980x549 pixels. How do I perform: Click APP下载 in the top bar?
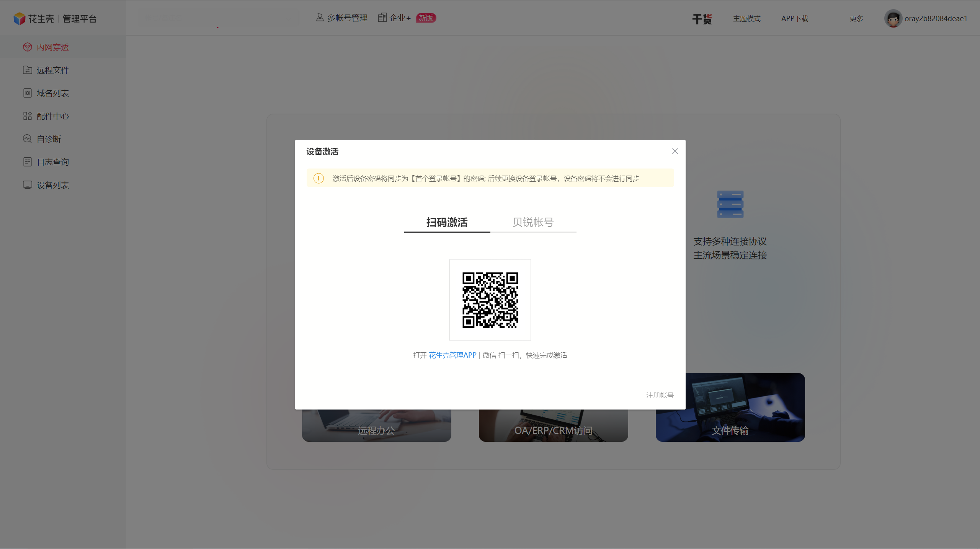click(795, 18)
